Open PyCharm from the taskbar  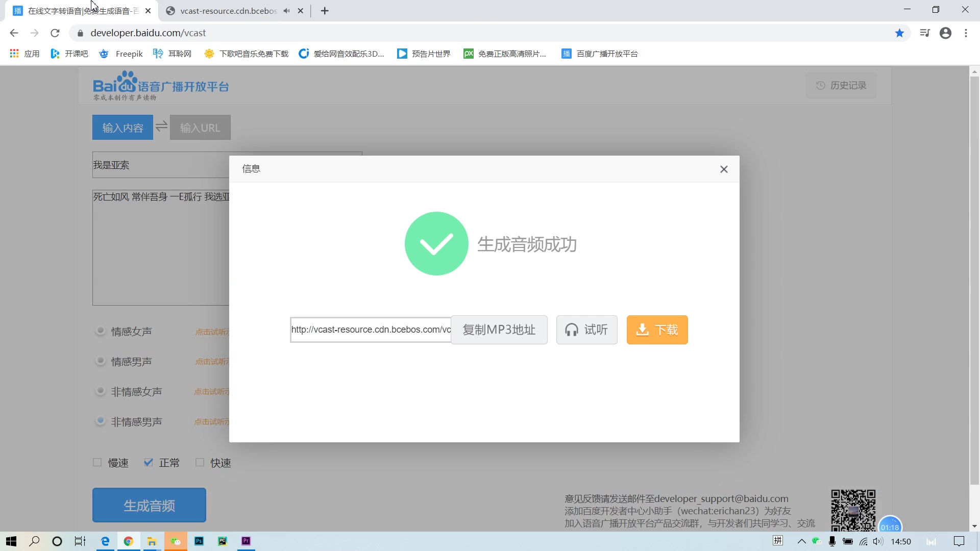223,541
